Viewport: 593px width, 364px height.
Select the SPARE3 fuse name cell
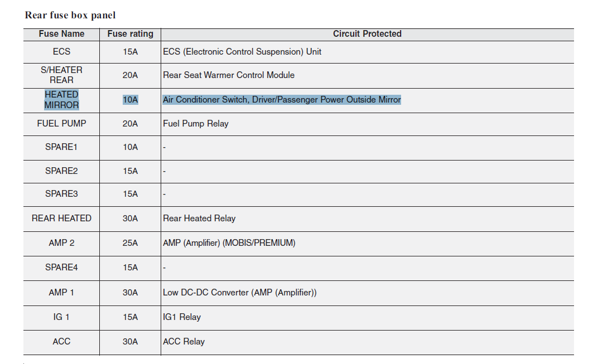point(61,194)
